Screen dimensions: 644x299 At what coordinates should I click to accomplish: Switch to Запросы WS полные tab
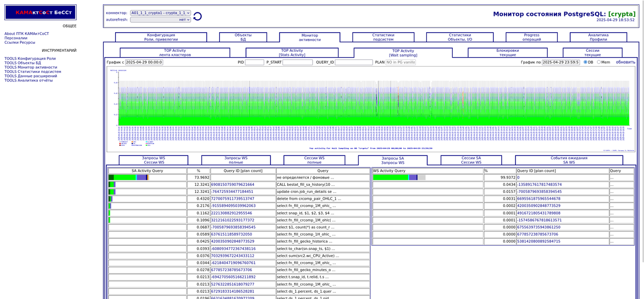coord(236,160)
